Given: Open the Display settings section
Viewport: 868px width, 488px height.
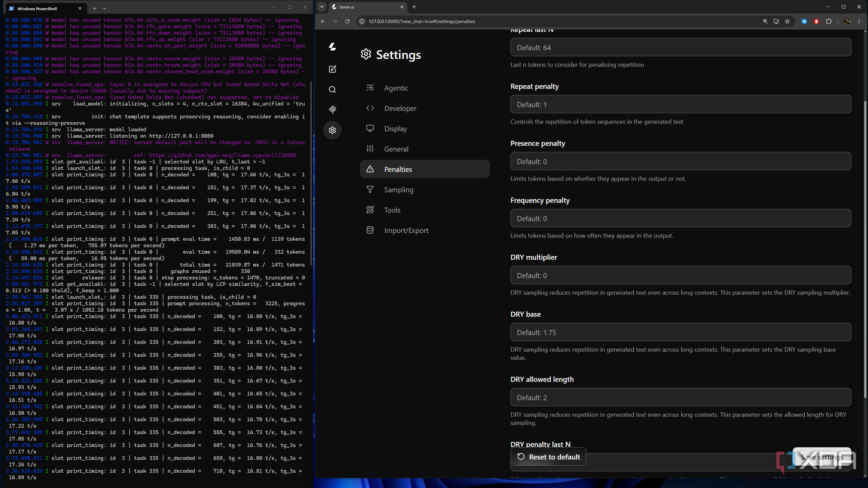Looking at the screenshot, I should coord(425,129).
